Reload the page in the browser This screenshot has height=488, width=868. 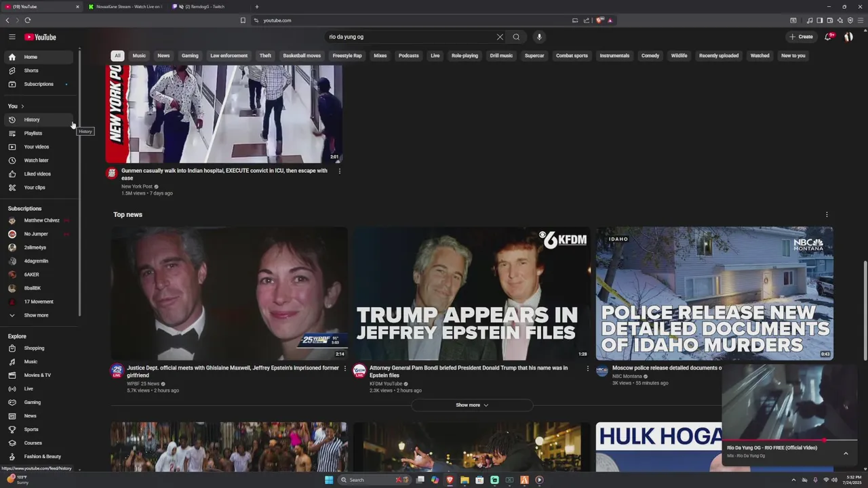coord(27,20)
